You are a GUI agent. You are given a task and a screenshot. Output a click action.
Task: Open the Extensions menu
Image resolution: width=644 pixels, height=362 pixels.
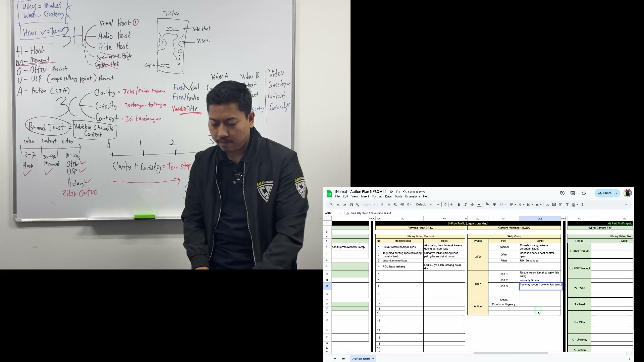tap(412, 196)
